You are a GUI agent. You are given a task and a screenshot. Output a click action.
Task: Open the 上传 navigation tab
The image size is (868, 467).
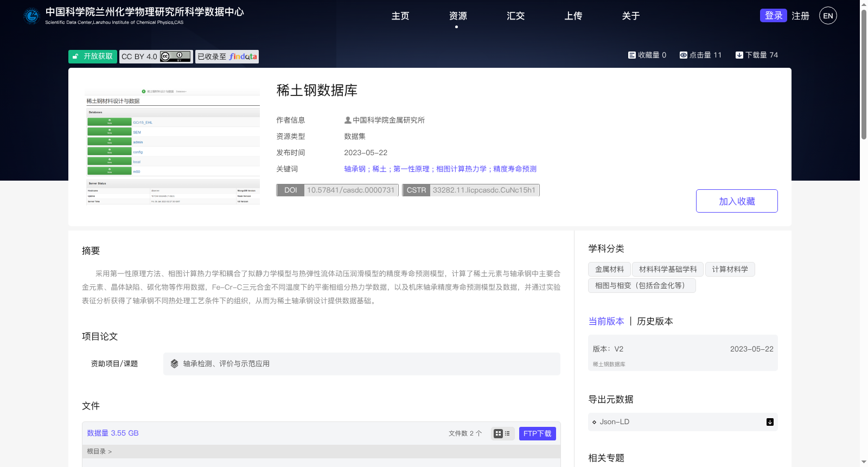click(573, 16)
